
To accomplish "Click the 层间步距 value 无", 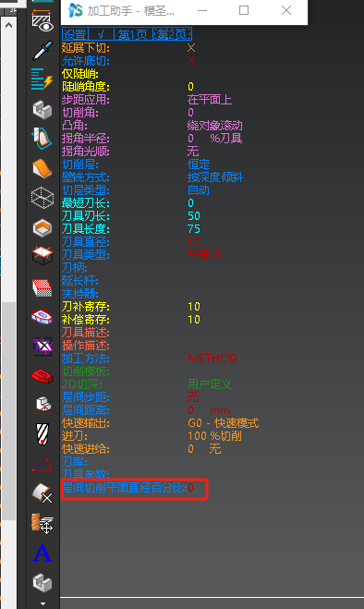I will pos(193,397).
